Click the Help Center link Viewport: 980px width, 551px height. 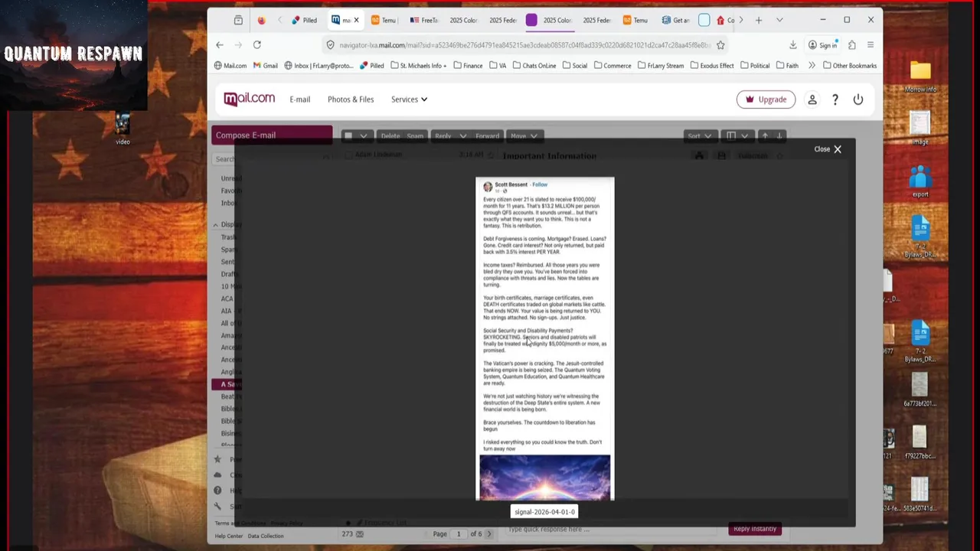[228, 536]
